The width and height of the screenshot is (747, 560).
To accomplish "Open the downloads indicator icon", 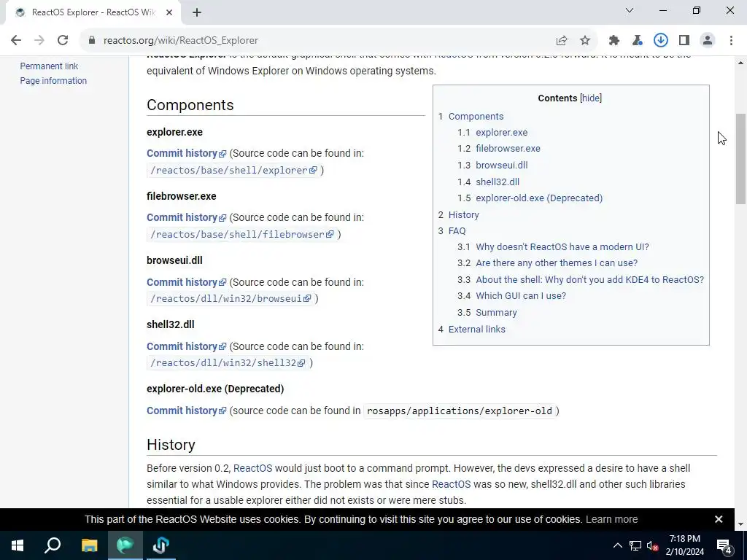I will [661, 41].
